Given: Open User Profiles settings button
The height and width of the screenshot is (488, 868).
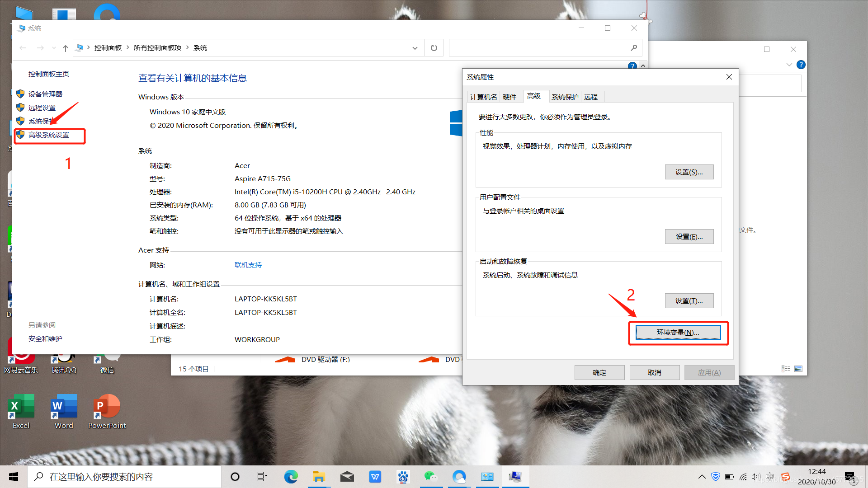Looking at the screenshot, I should tap(689, 236).
